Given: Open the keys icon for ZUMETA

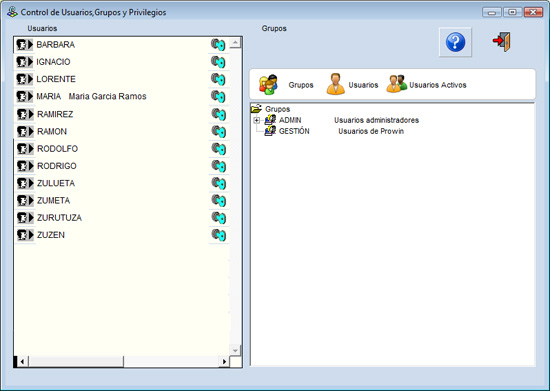Looking at the screenshot, I should [x=219, y=201].
